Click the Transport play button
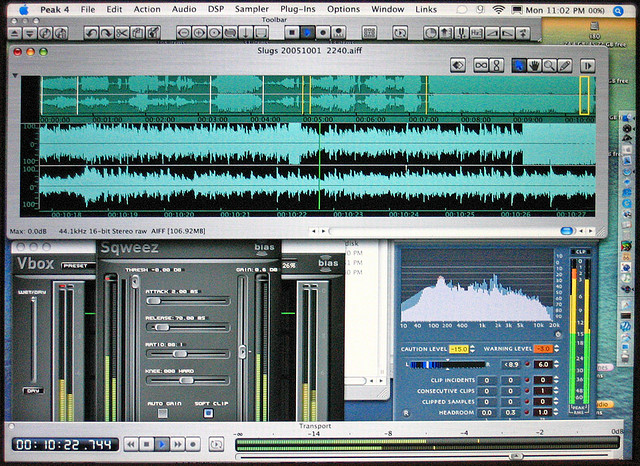The width and height of the screenshot is (640, 466). tap(162, 444)
